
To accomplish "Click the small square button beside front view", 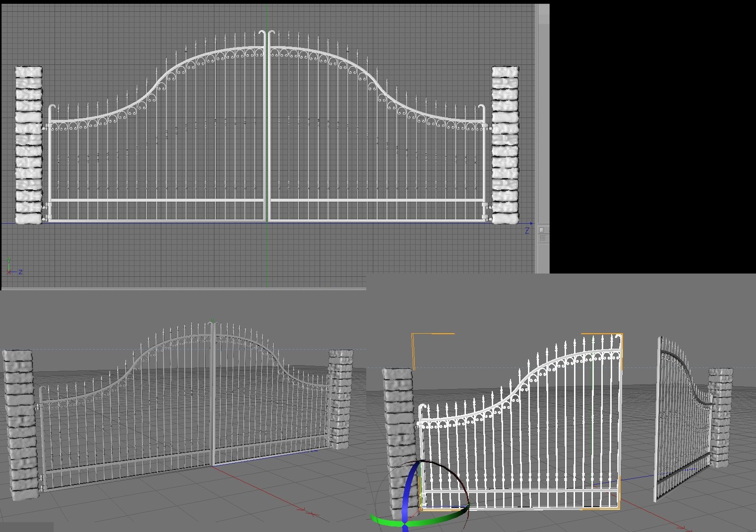I will click(x=542, y=230).
